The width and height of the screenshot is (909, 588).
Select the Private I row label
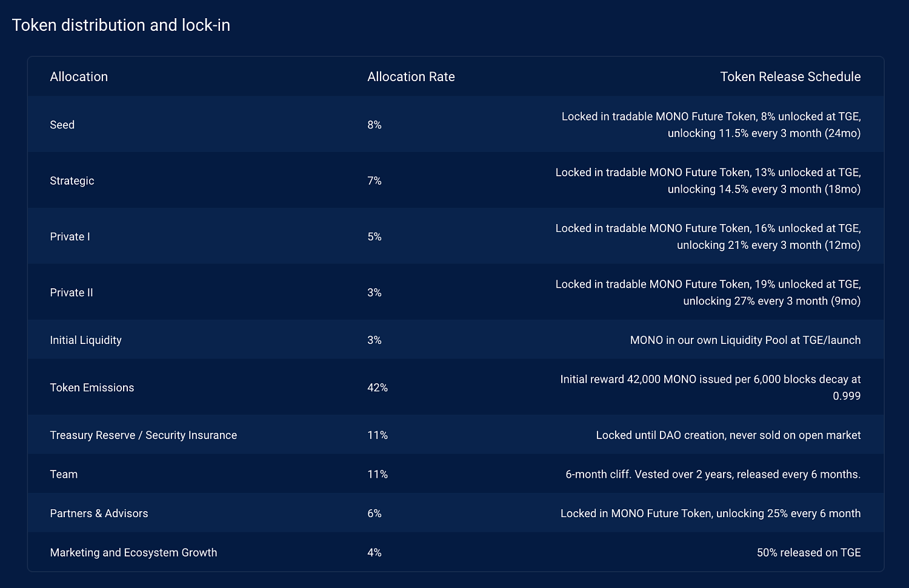pyautogui.click(x=70, y=237)
